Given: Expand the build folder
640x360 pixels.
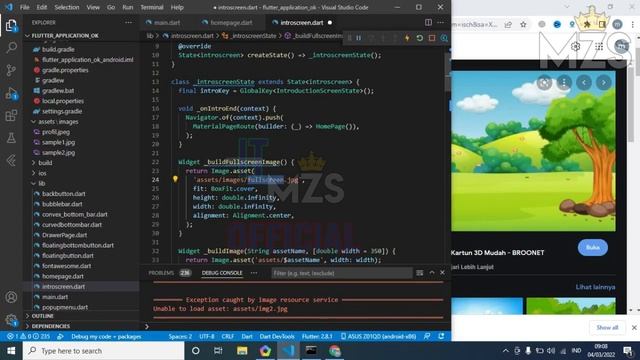Looking at the screenshot, I should 45,162.
